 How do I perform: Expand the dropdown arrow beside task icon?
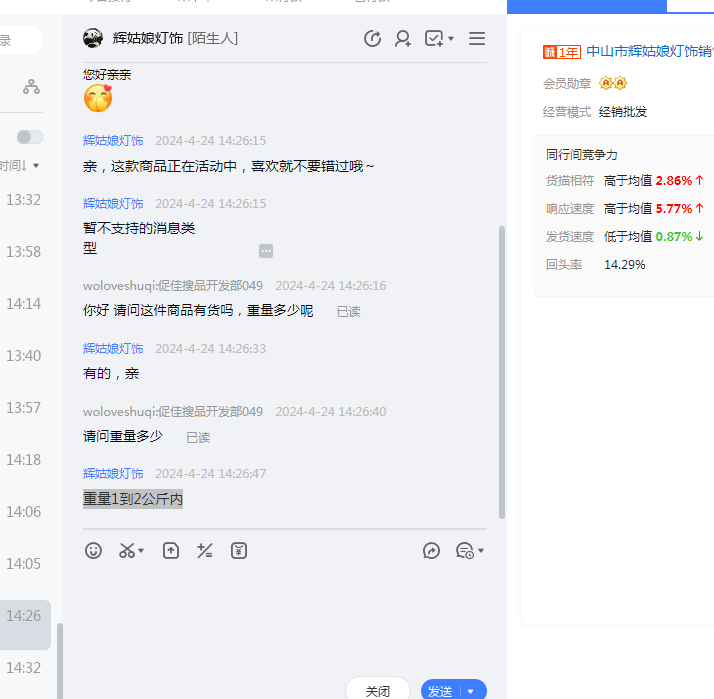tap(451, 39)
